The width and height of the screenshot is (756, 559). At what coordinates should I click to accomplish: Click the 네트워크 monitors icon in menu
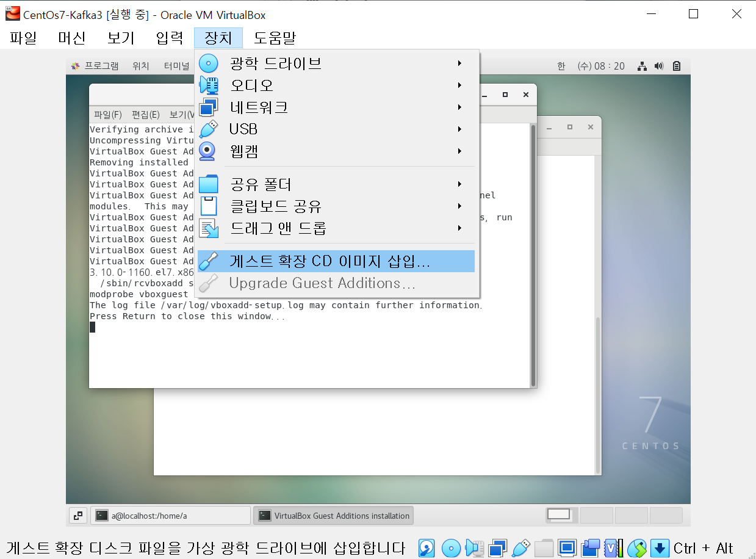[x=209, y=107]
